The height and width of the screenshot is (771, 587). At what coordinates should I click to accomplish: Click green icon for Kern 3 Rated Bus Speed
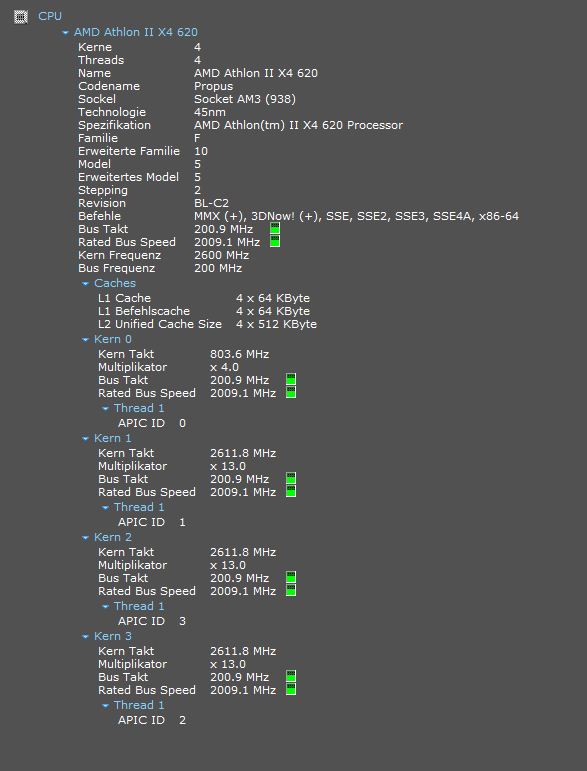click(291, 689)
